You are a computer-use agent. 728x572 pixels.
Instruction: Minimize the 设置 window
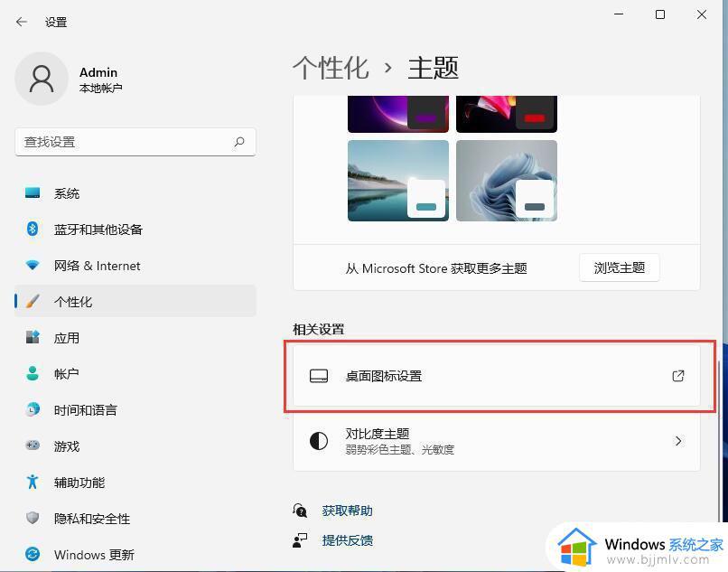pos(619,14)
